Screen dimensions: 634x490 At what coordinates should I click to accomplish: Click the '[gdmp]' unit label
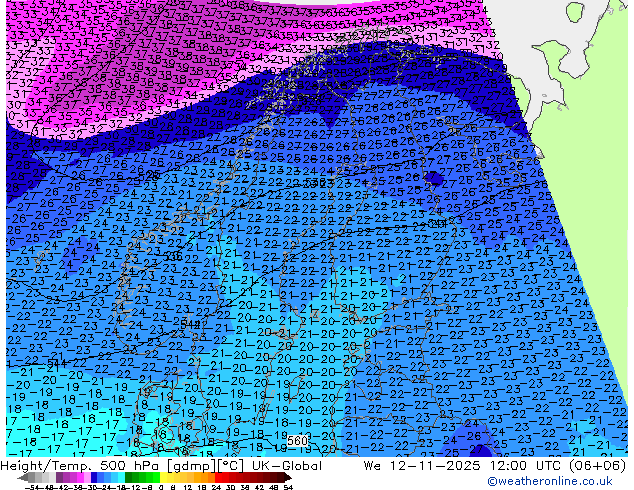[x=192, y=465]
